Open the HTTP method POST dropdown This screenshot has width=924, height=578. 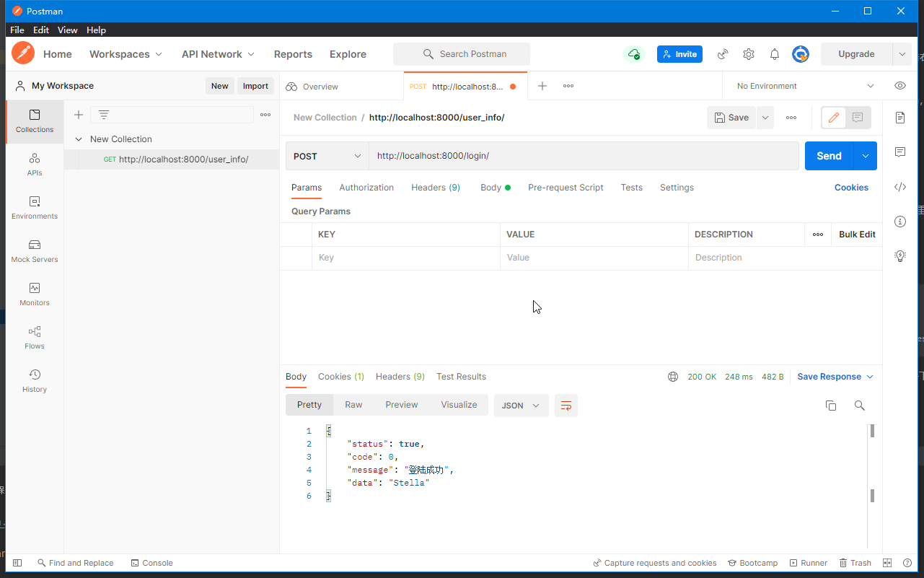(327, 156)
